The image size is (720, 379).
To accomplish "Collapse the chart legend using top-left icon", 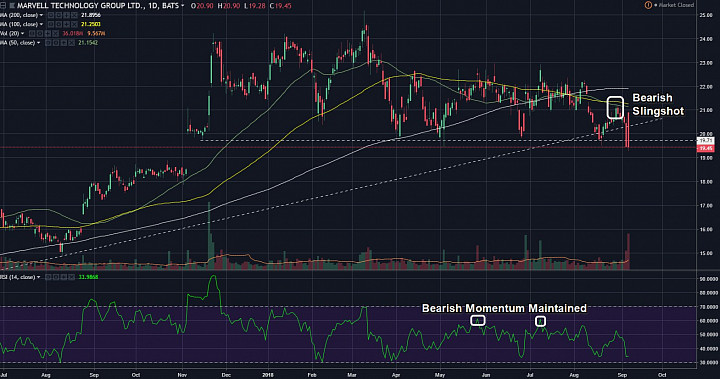I will pos(3,6).
